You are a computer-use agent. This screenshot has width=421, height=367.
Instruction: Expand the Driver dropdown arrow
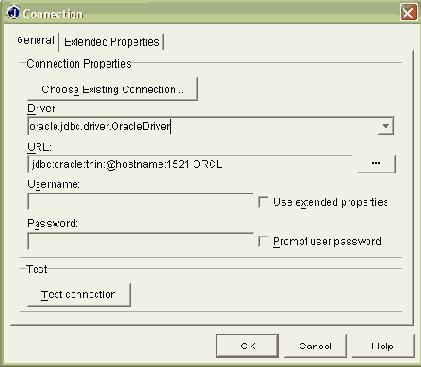click(386, 126)
